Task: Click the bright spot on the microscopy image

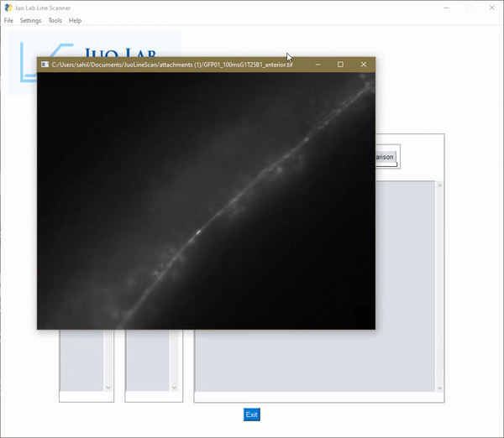Action: (x=198, y=232)
